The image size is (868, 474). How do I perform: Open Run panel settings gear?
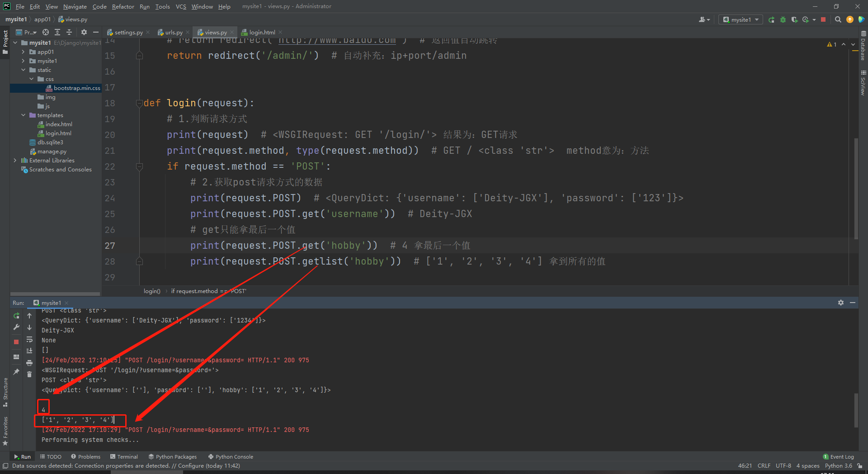pyautogui.click(x=841, y=303)
